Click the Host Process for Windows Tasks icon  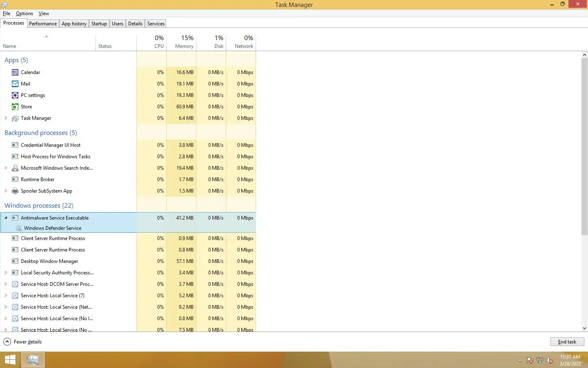tap(15, 157)
